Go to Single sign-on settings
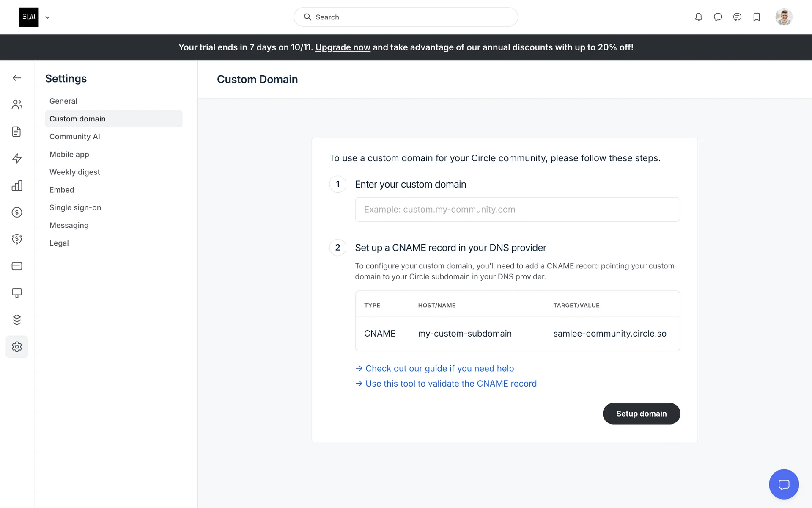The image size is (812, 508). (75, 207)
